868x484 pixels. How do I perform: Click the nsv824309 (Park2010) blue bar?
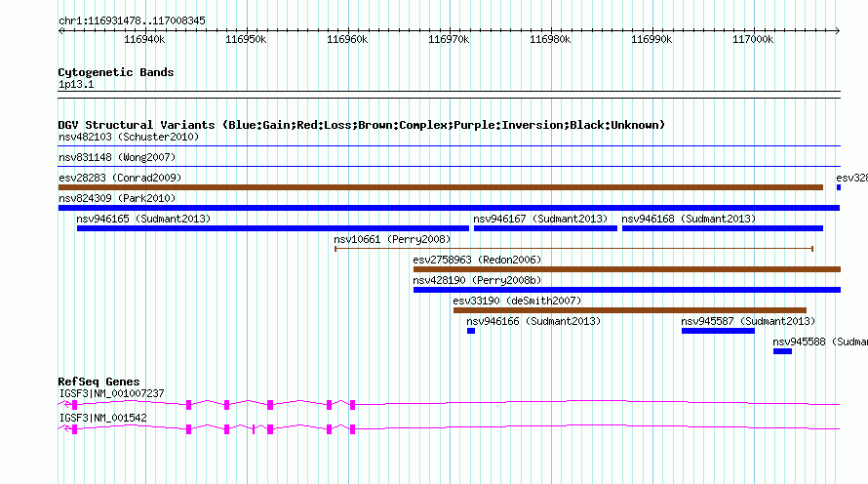pyautogui.click(x=449, y=208)
